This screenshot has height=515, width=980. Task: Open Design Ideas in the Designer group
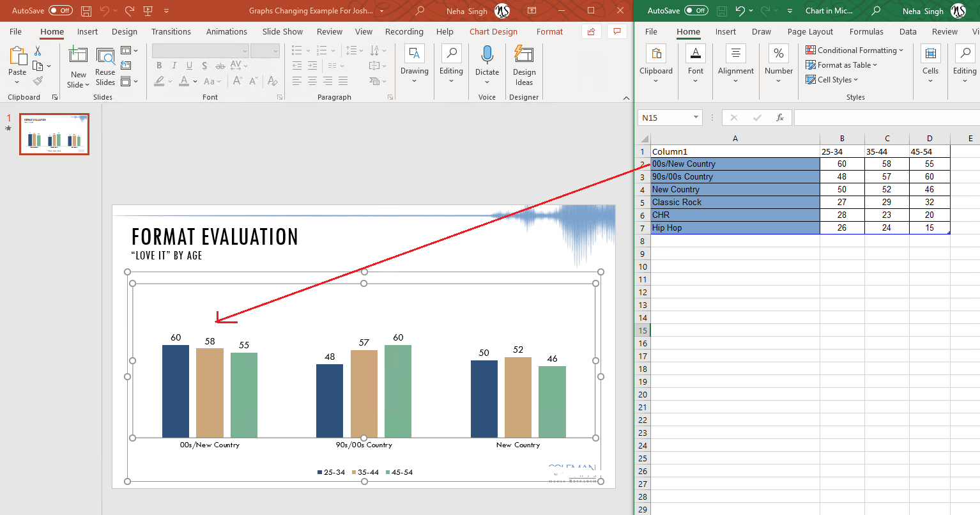[524, 66]
